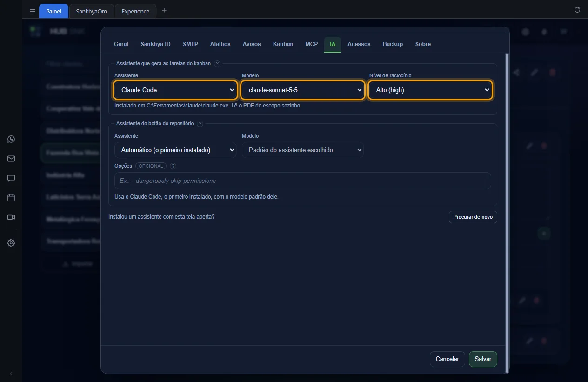The width and height of the screenshot is (588, 382).
Task: Click the line starting "Instalado em C:\Ferramentas\claude\claude.exe"
Action: [x=208, y=106]
